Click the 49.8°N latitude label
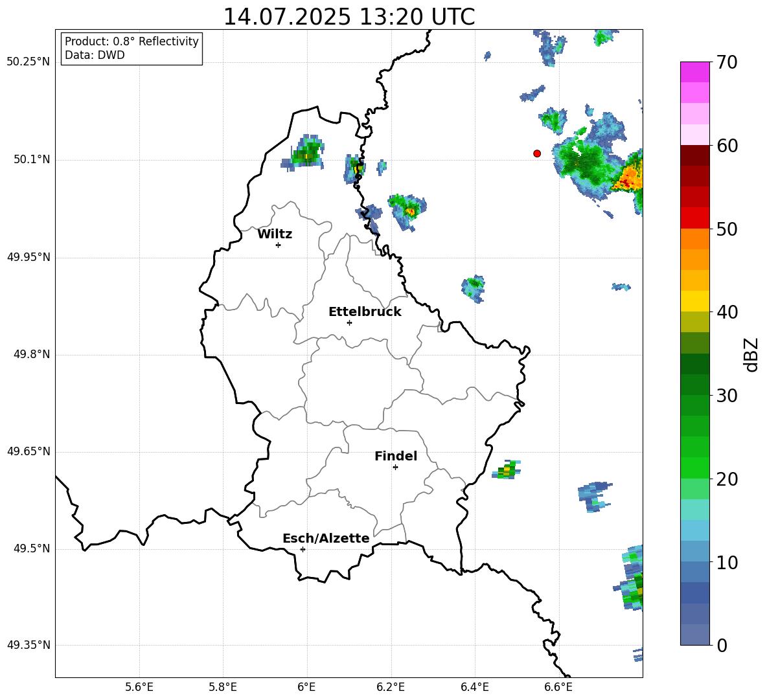This screenshot has height=700, width=767. pos(32,354)
